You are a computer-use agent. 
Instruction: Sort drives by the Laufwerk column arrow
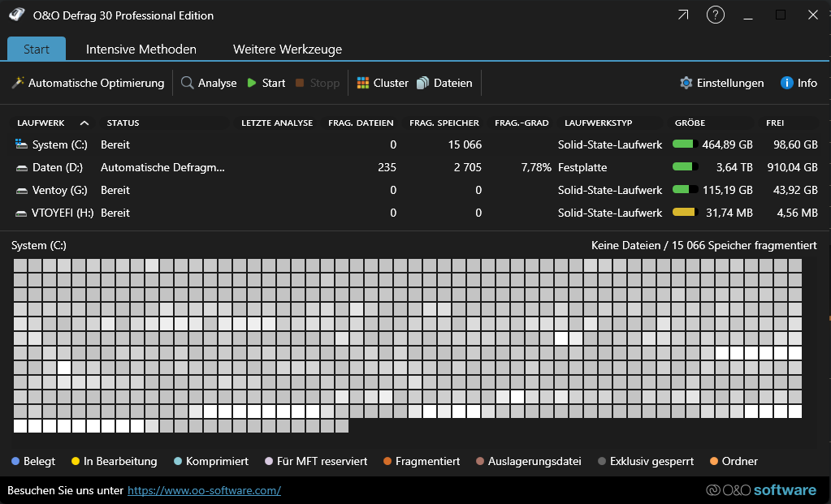pyautogui.click(x=84, y=123)
